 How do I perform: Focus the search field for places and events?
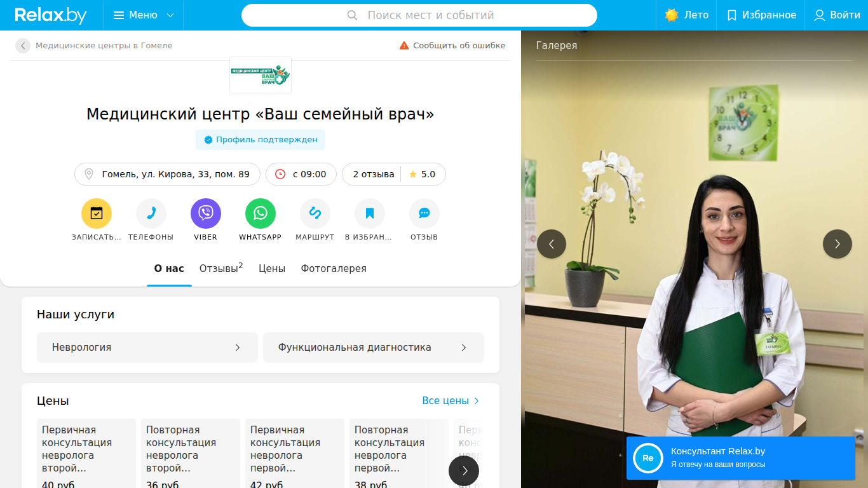tap(419, 15)
